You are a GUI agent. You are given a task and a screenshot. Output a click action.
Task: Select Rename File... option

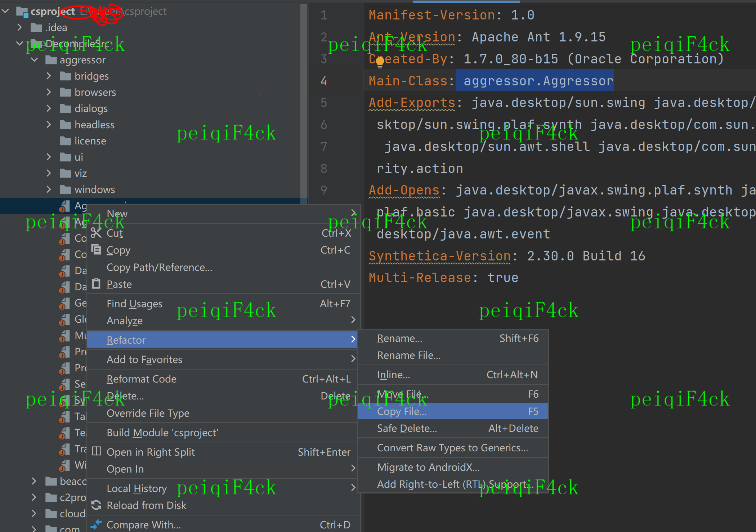coord(453,355)
